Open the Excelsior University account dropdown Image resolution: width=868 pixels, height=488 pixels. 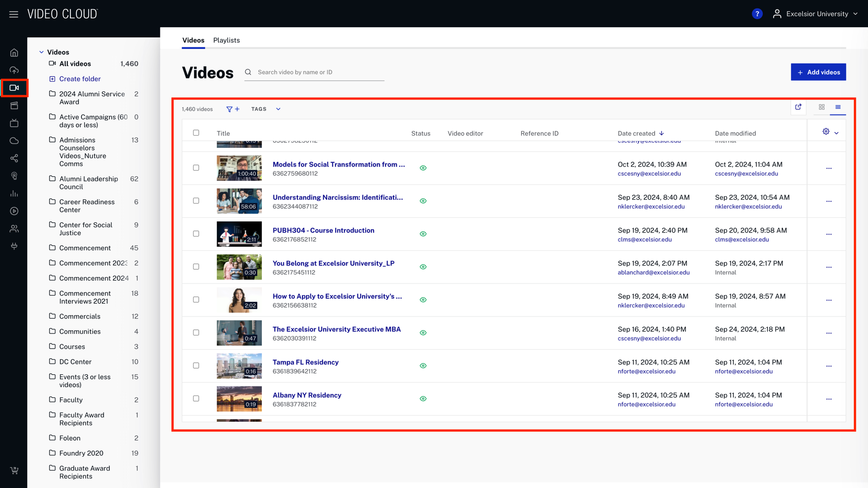point(815,14)
